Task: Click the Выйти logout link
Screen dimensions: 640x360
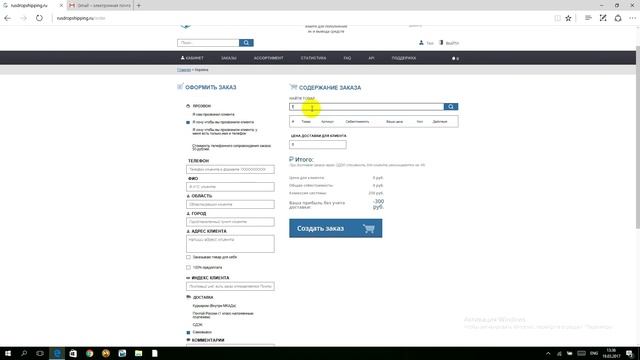Action: click(452, 43)
